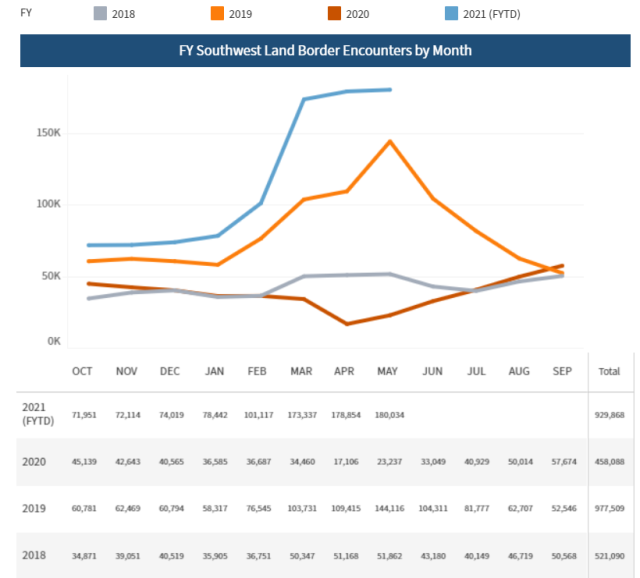This screenshot has width=640, height=578.
Task: Click the 2021 May value 180,034
Action: click(x=390, y=413)
